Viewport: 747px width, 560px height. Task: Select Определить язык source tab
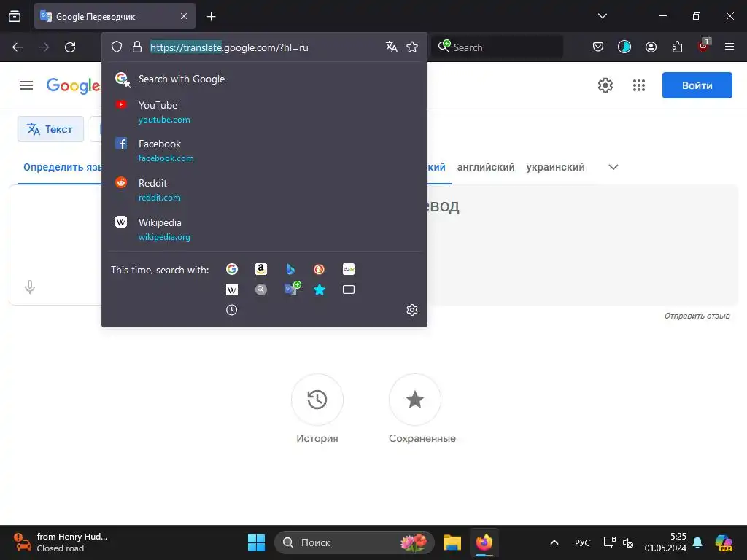[62, 167]
